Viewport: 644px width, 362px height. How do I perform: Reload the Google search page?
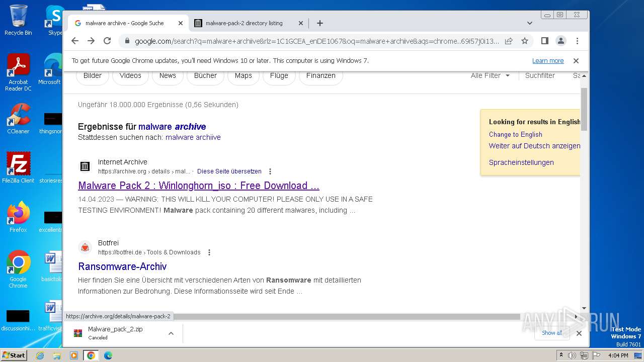pyautogui.click(x=107, y=41)
